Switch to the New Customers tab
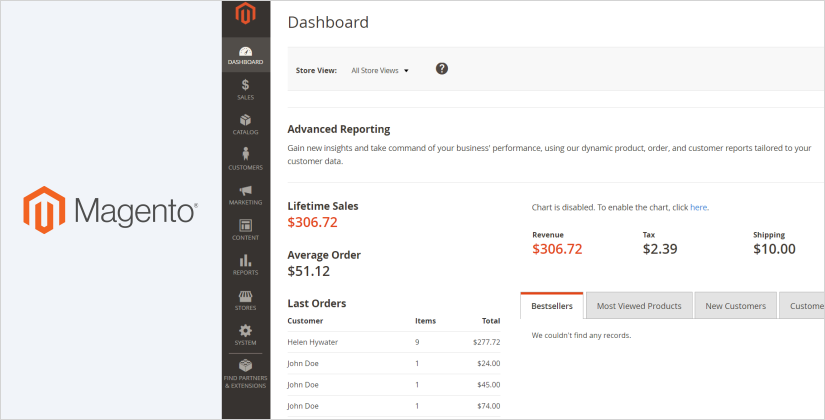Image resolution: width=825 pixels, height=420 pixels. click(735, 306)
